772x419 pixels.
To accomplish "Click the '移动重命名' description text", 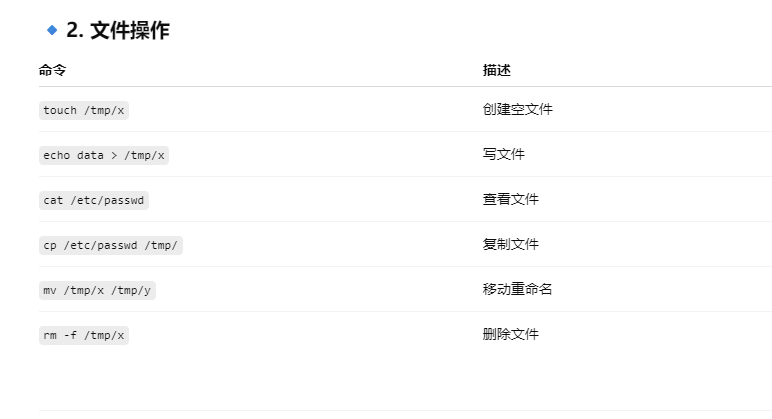I will tap(517, 289).
